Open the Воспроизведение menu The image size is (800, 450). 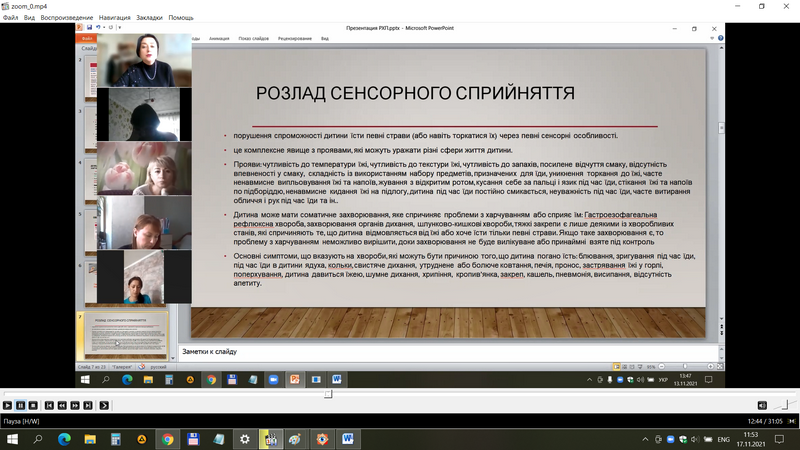[x=67, y=17]
